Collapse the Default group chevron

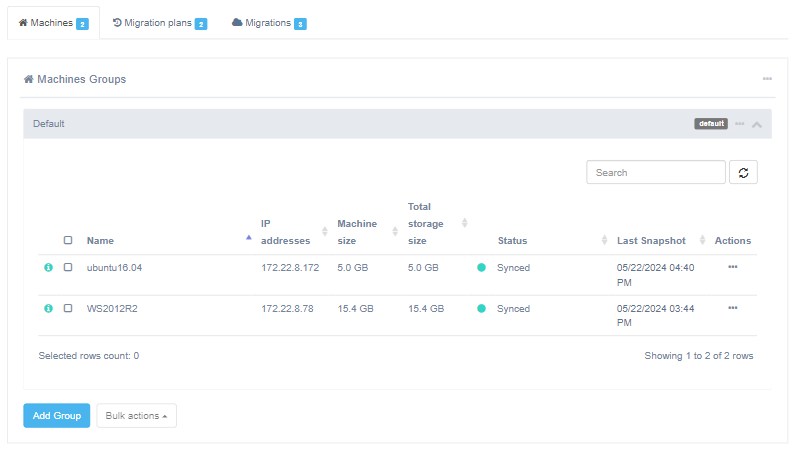(x=757, y=124)
